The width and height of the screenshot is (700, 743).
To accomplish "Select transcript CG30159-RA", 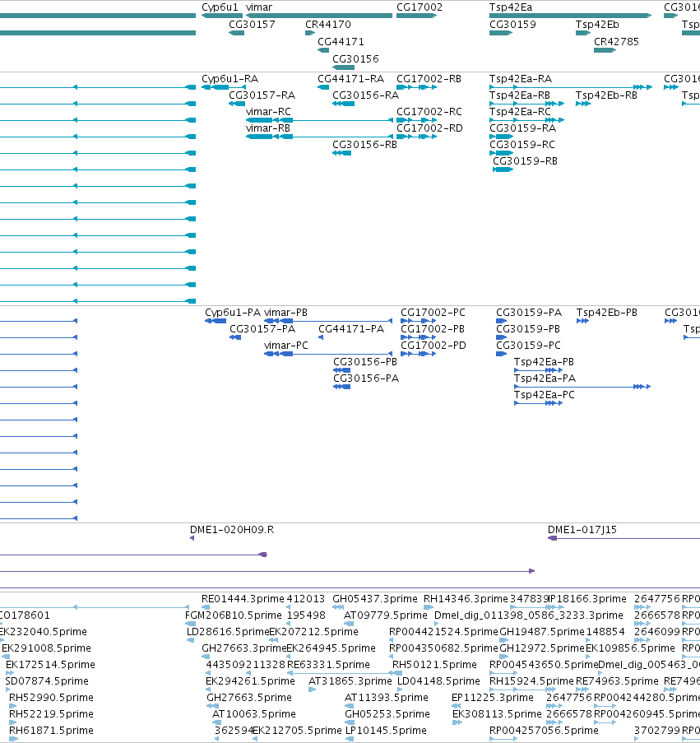I will click(x=522, y=128).
